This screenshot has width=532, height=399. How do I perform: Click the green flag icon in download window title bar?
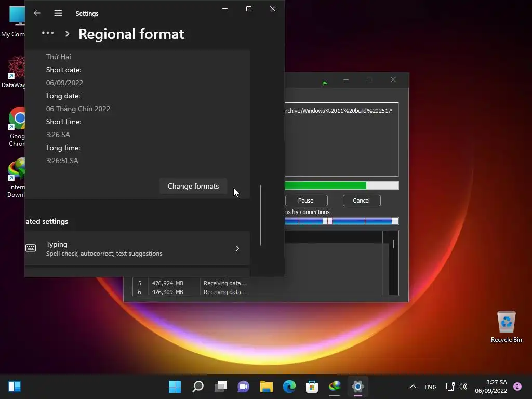tap(325, 83)
